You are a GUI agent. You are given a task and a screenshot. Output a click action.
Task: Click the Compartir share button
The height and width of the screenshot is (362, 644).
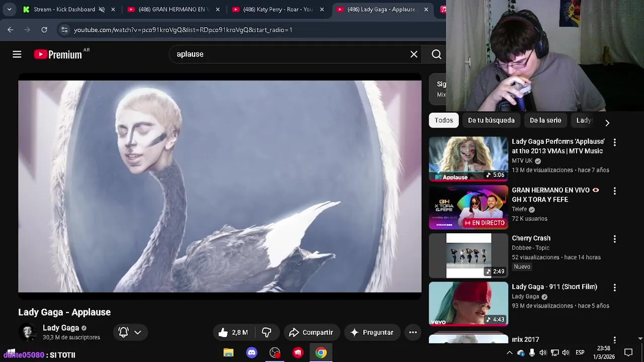click(x=311, y=332)
